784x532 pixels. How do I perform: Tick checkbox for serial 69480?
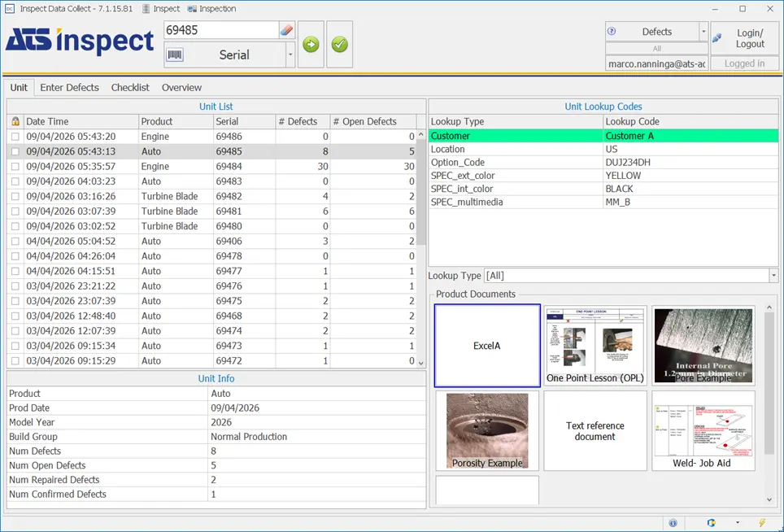pyautogui.click(x=15, y=226)
